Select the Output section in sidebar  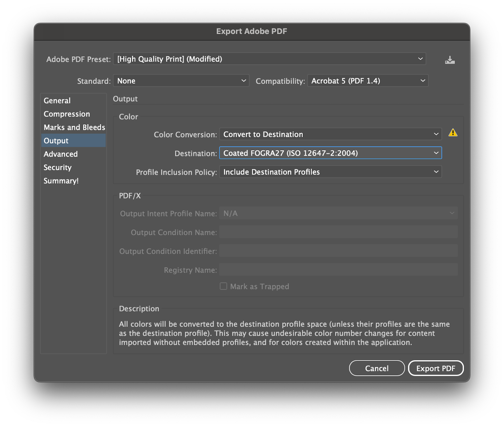[56, 141]
